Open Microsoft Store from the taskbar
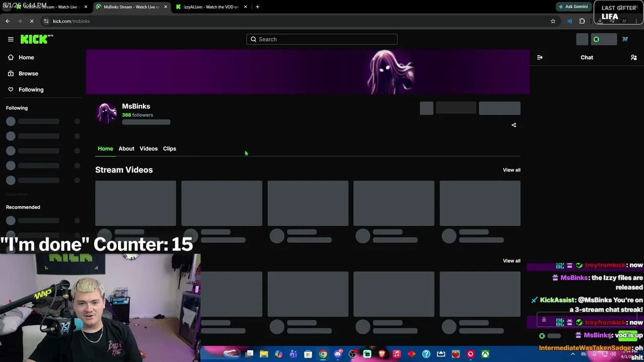 tap(308, 354)
